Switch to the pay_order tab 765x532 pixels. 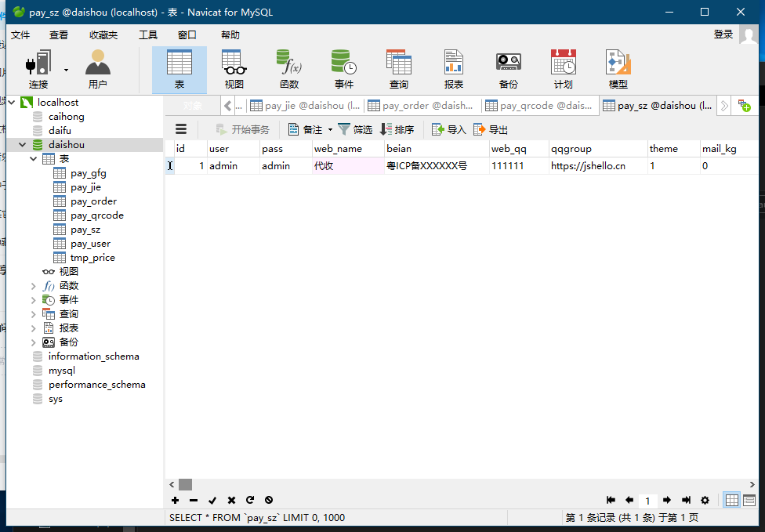click(422, 106)
